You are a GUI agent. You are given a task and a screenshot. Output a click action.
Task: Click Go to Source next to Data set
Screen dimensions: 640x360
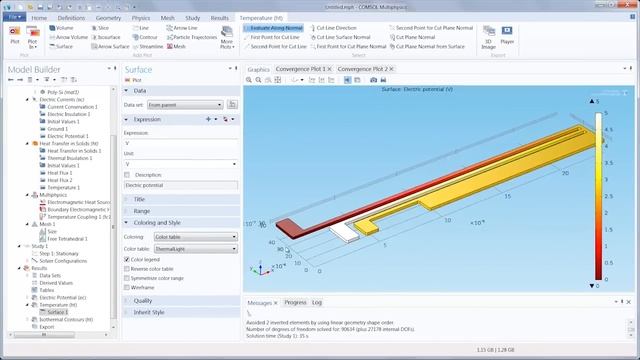pyautogui.click(x=232, y=104)
